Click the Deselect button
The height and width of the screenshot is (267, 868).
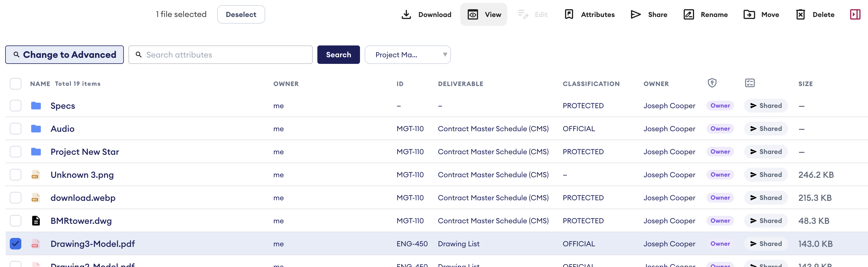[241, 14]
